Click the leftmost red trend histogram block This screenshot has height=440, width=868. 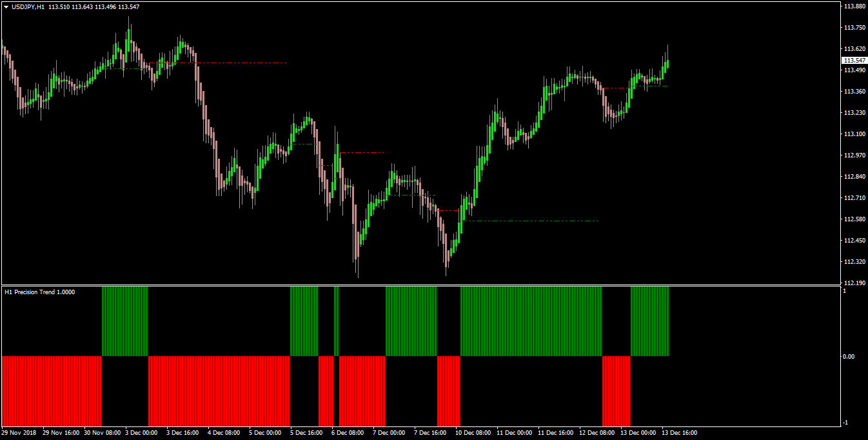pos(52,391)
